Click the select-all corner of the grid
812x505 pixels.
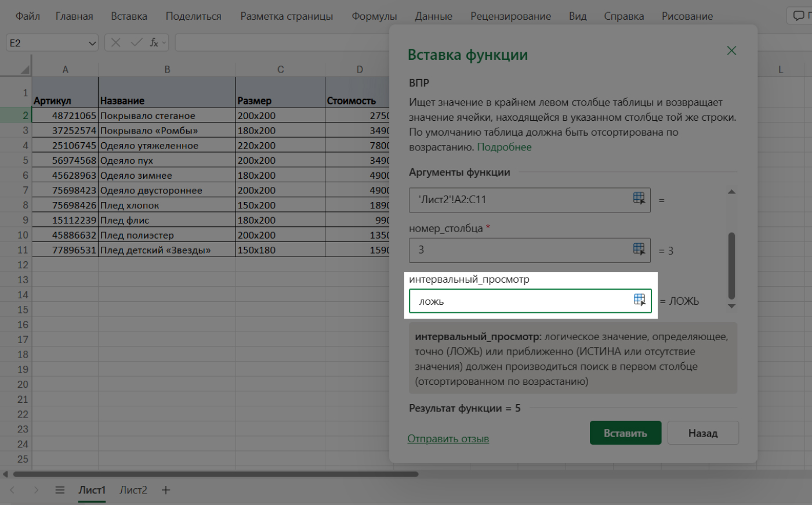pos(25,70)
